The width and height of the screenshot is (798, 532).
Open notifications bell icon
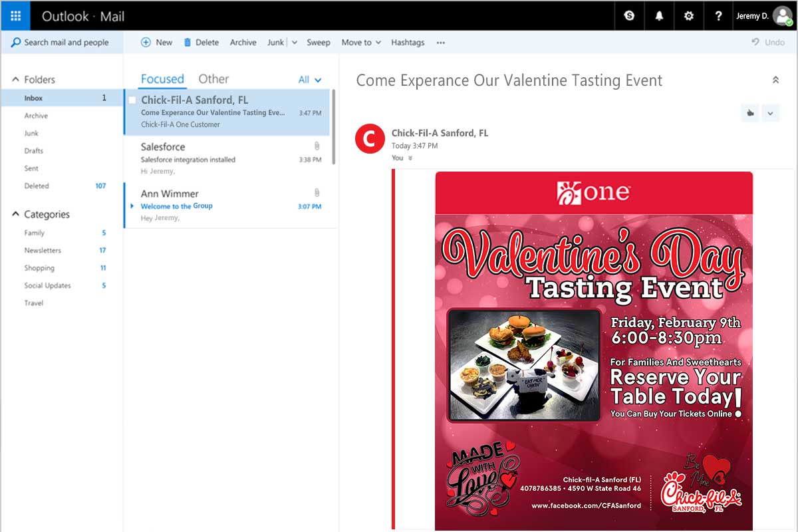(x=659, y=16)
